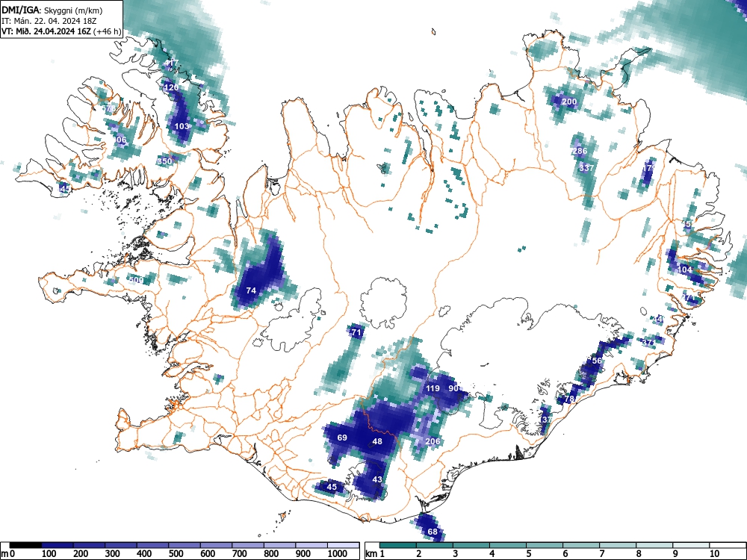Click the 600 label on the meter legend
Screen dimensions: 747x560
208,554
